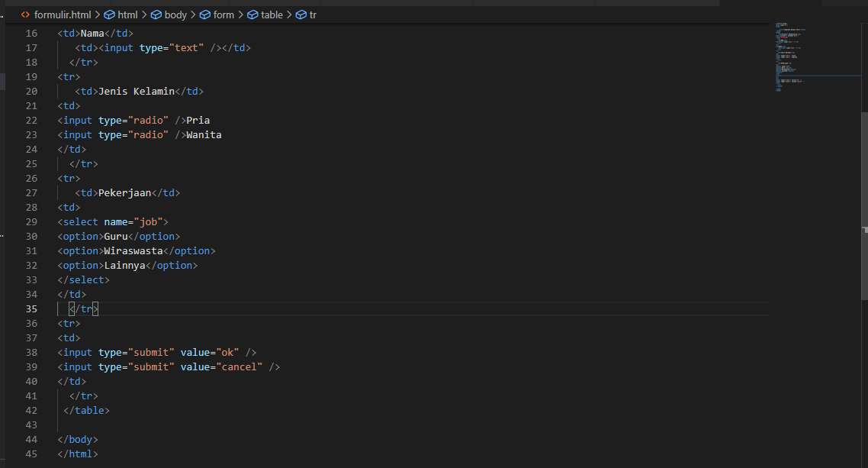868x468 pixels.
Task: Click the HTML file icon beside formulir.html
Action: click(24, 14)
